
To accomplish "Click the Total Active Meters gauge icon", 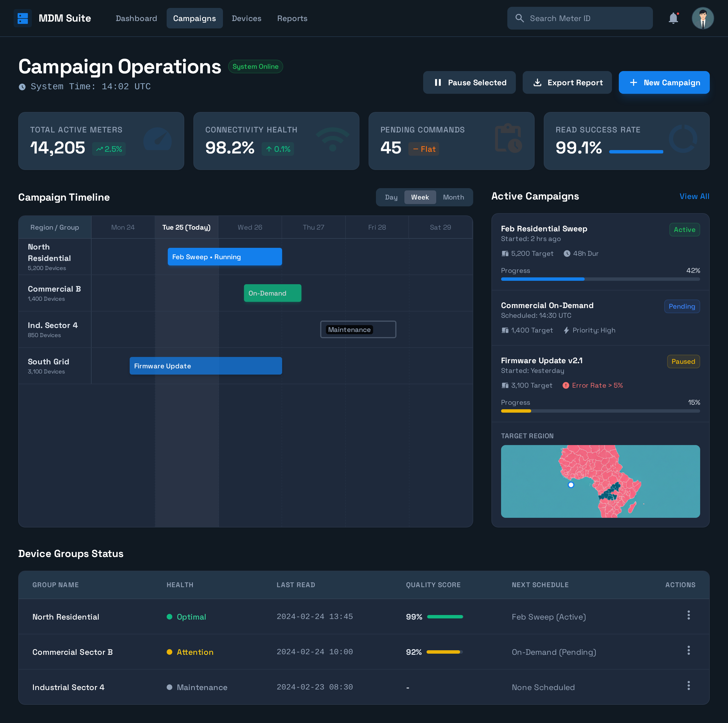I will (x=158, y=139).
